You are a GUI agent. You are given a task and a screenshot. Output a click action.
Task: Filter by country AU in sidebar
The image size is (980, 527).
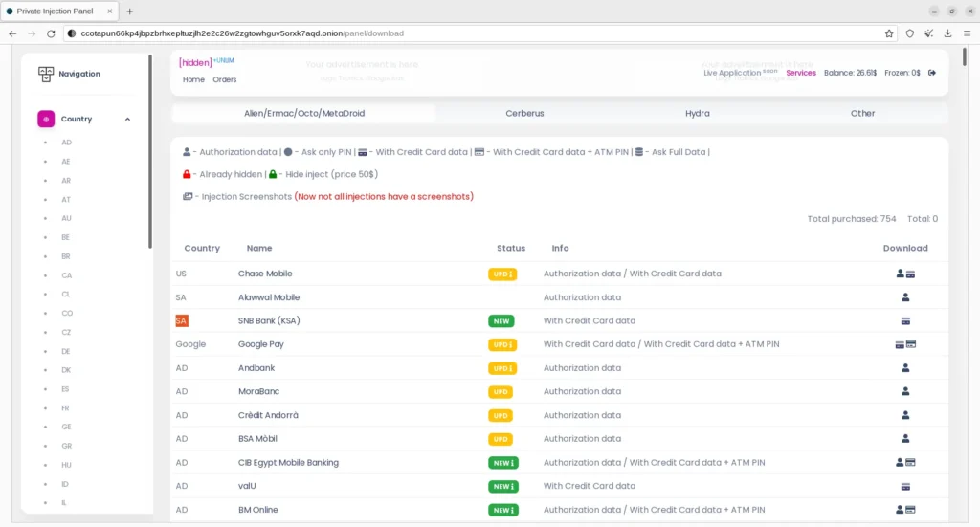[x=66, y=218]
